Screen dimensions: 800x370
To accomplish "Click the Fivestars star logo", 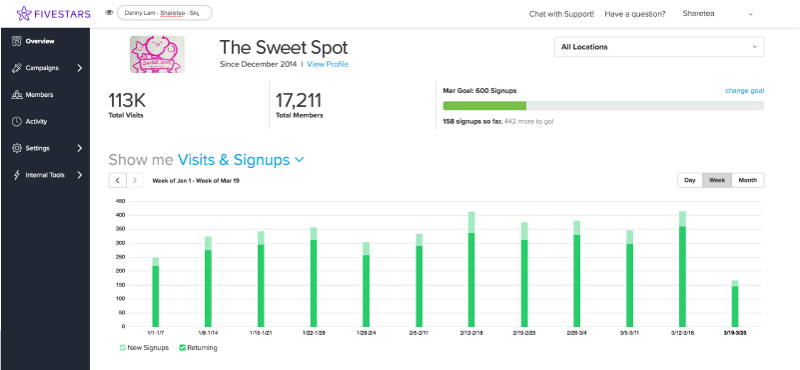I will point(24,13).
